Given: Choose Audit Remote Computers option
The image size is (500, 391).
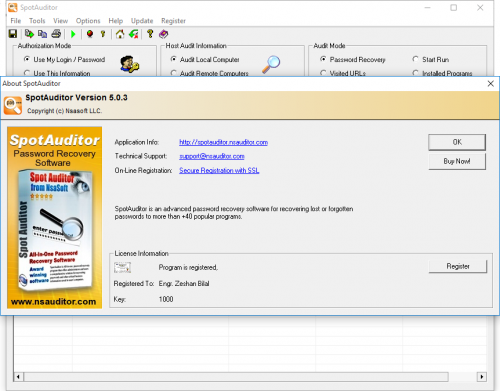Looking at the screenshot, I should pyautogui.click(x=210, y=73).
